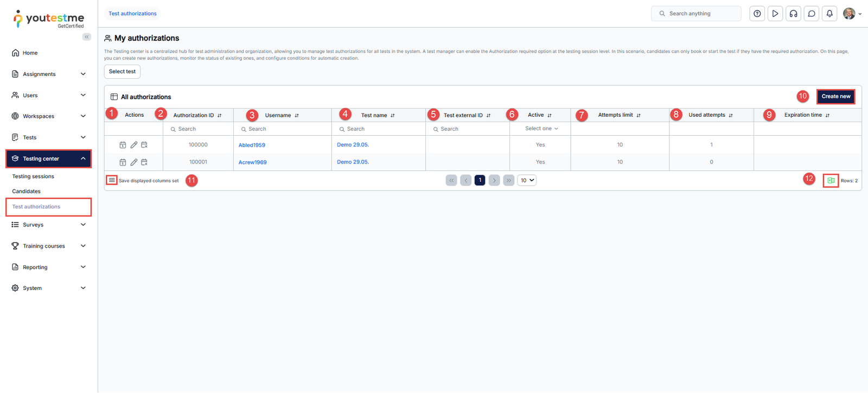The image size is (868, 393).
Task: Collapse the sidebar with the double-arrow icon
Action: click(x=87, y=37)
